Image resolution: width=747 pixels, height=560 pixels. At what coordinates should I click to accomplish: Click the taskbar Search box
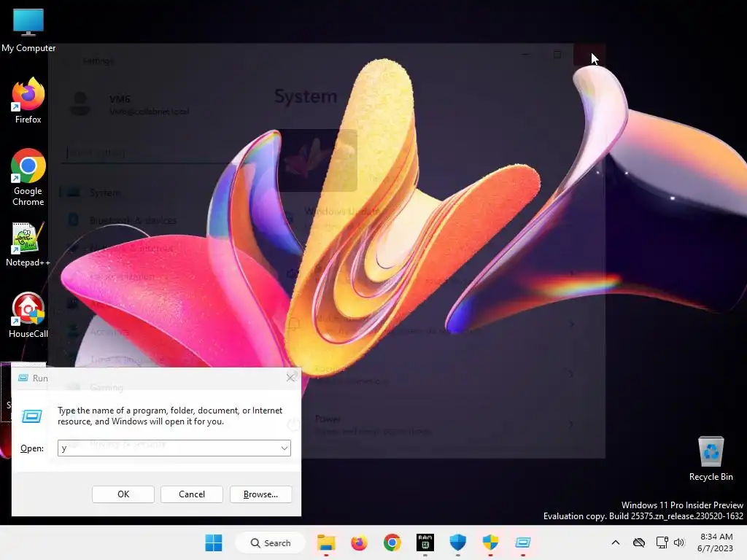pos(270,542)
